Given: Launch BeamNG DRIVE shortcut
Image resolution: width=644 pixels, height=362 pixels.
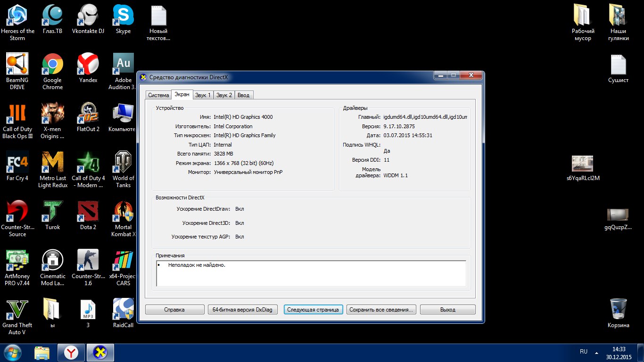Looking at the screenshot, I should point(17,72).
